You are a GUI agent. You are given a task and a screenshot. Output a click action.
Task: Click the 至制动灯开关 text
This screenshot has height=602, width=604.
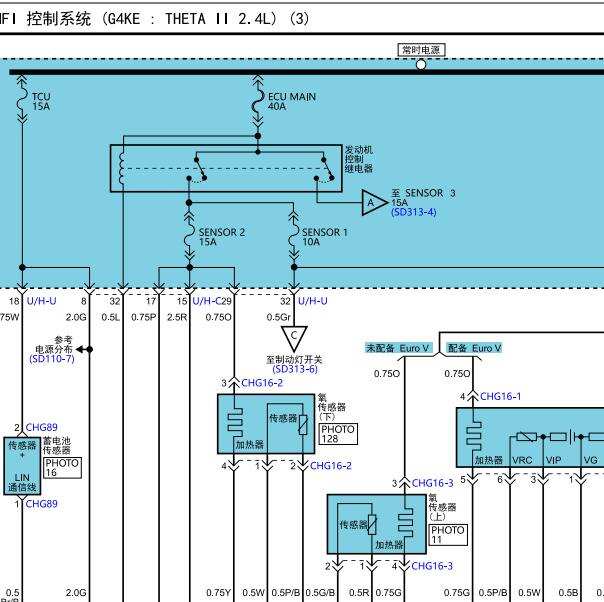click(294, 360)
